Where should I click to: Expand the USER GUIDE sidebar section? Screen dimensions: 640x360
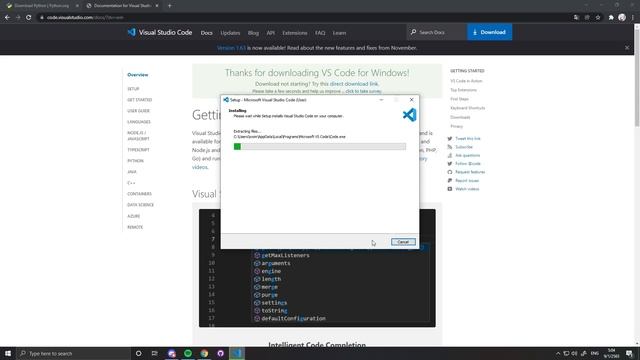pyautogui.click(x=138, y=111)
